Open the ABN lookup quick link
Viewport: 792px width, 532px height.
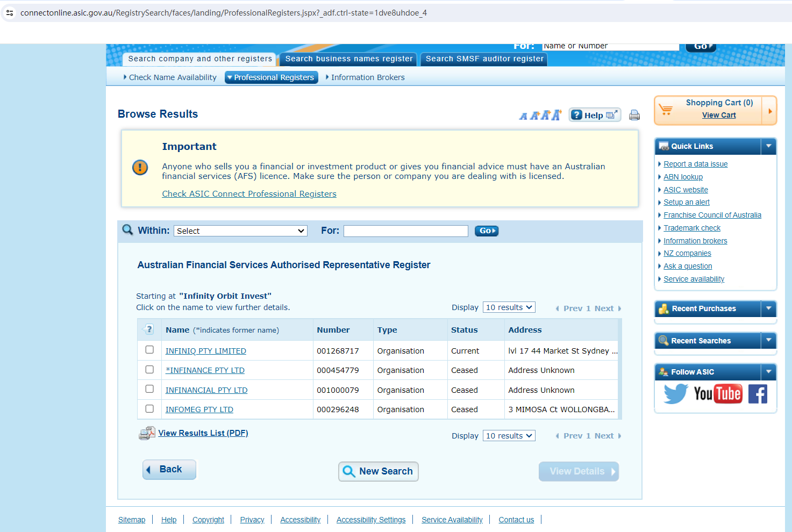683,177
